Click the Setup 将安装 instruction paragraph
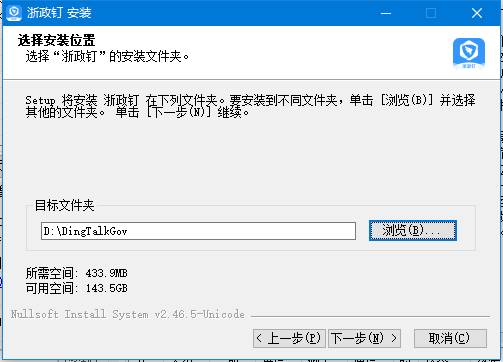The width and height of the screenshot is (503, 362). 250,106
